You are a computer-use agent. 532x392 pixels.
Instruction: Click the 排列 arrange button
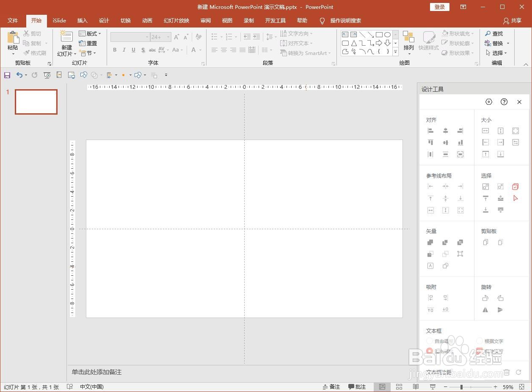(408, 42)
